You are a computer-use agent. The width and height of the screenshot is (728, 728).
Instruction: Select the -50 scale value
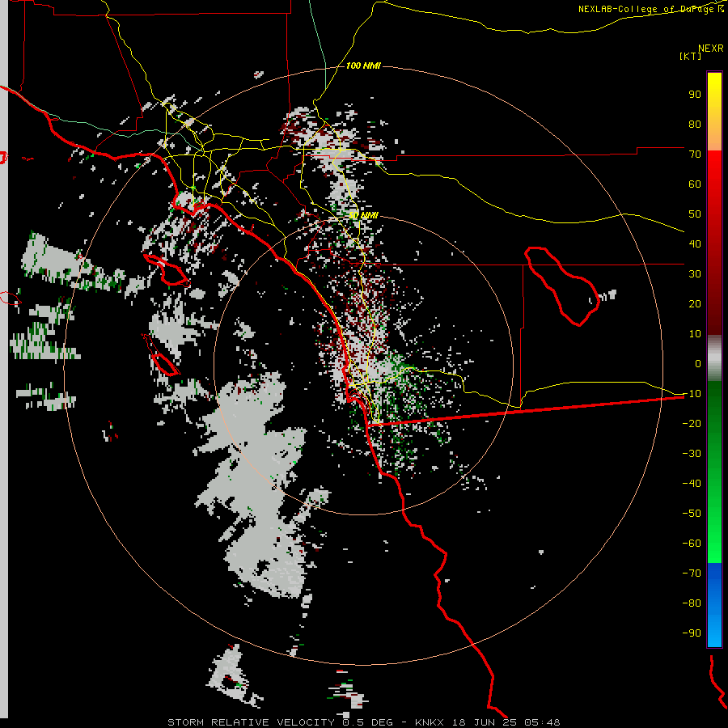(692, 514)
